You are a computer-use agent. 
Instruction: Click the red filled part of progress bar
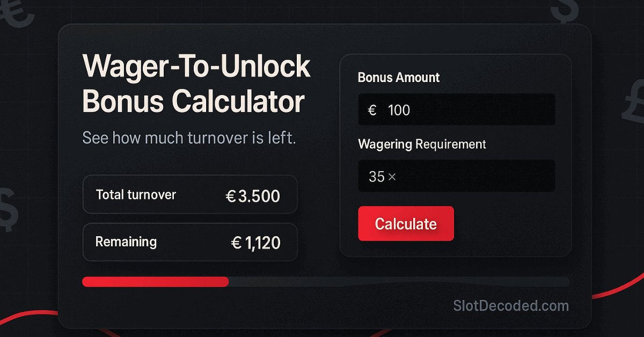(x=155, y=282)
